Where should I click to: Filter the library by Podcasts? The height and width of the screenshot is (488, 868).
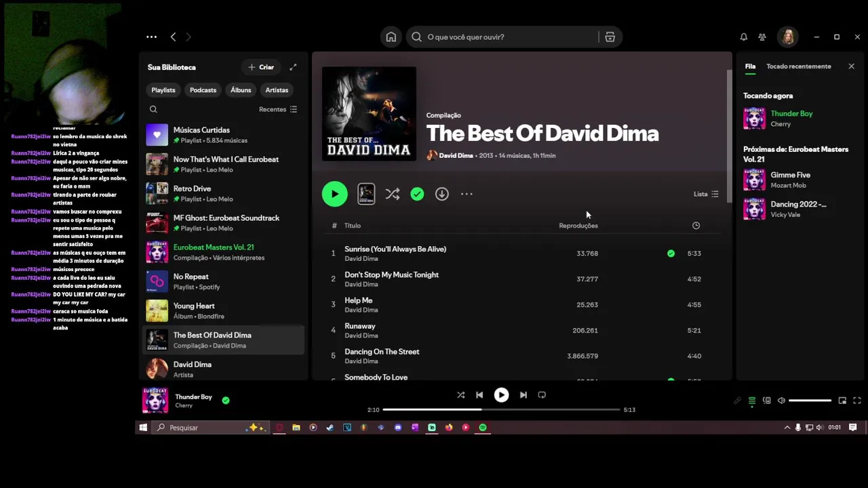click(203, 90)
